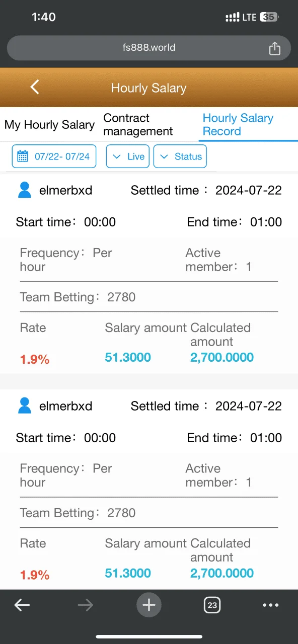The width and height of the screenshot is (298, 644).
Task: Switch to Contract management tab
Action: click(x=138, y=125)
